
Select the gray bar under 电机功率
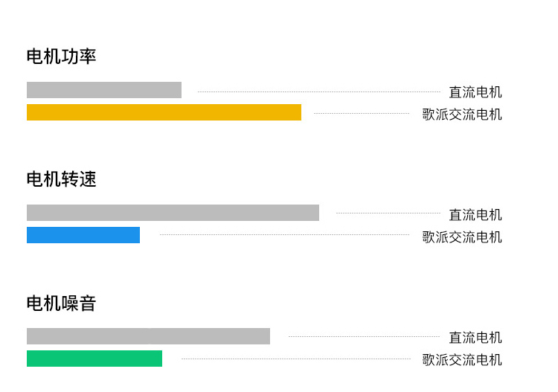(x=104, y=90)
